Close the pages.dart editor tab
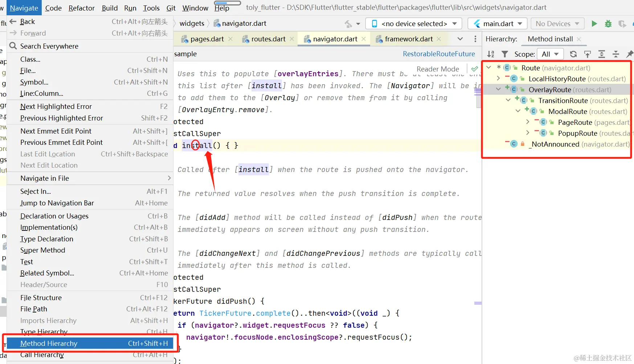634x364 pixels. 230,39
